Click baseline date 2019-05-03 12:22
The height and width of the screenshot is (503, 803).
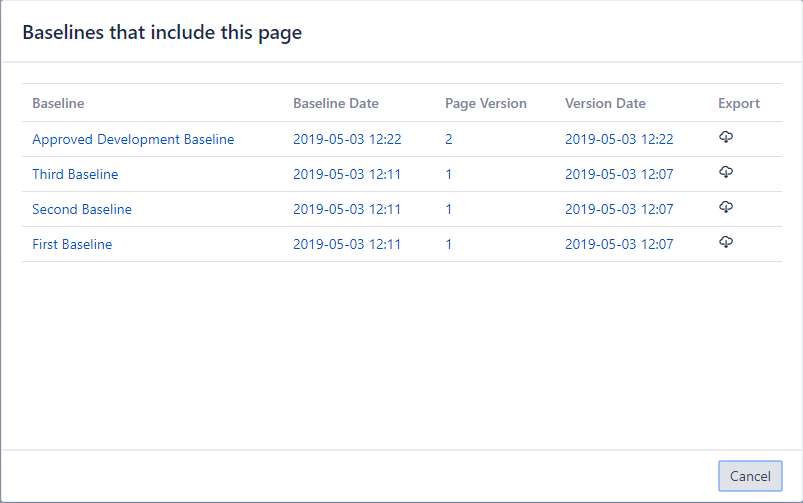click(x=347, y=140)
